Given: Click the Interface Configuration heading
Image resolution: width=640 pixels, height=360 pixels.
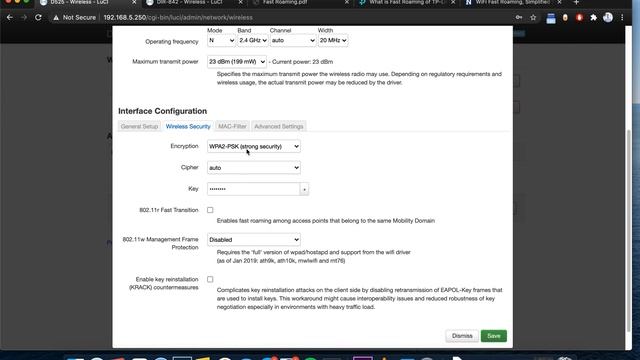Looking at the screenshot, I should pyautogui.click(x=162, y=111).
